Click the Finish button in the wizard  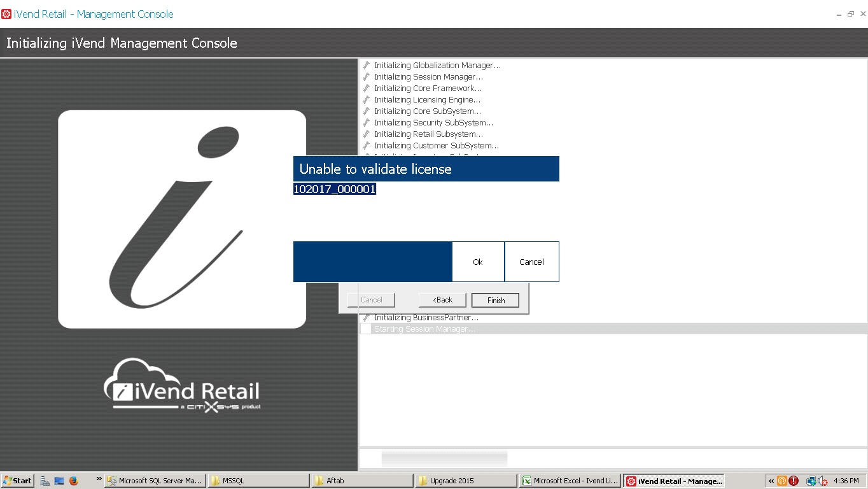496,300
